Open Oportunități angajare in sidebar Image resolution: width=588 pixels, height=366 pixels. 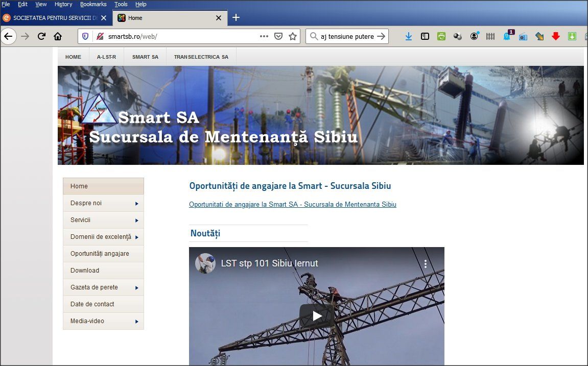point(104,254)
